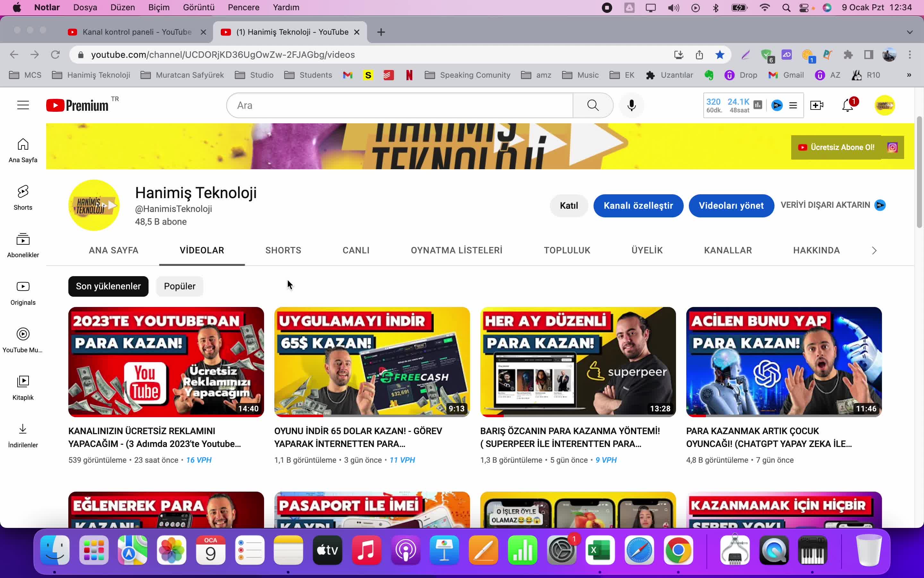The height and width of the screenshot is (578, 924).
Task: Open İndirilenler in the sidebar
Action: pyautogui.click(x=23, y=436)
